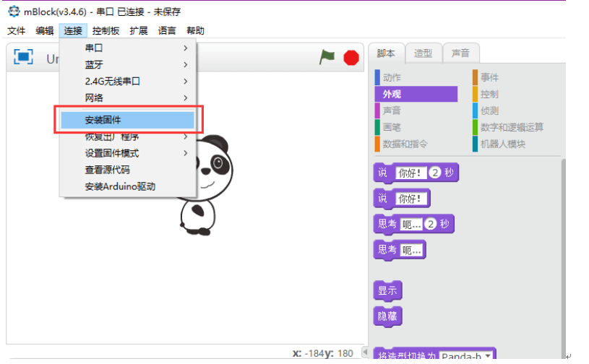Switch to the 造型 tab
The image size is (589, 364).
tap(423, 53)
